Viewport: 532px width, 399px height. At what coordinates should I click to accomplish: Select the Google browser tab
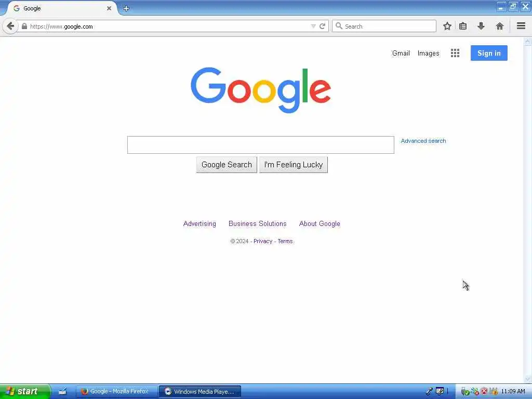62,8
